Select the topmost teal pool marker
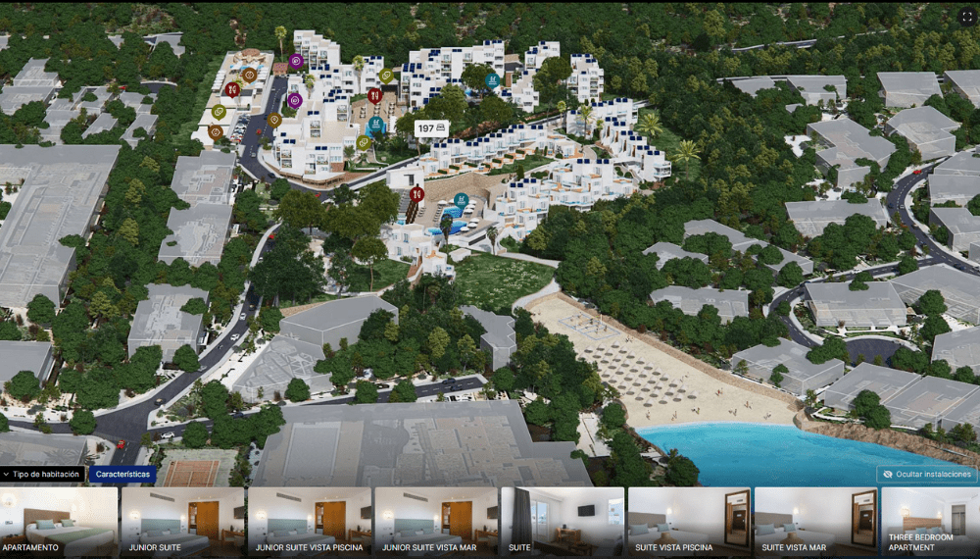The width and height of the screenshot is (980, 559). 493,80
